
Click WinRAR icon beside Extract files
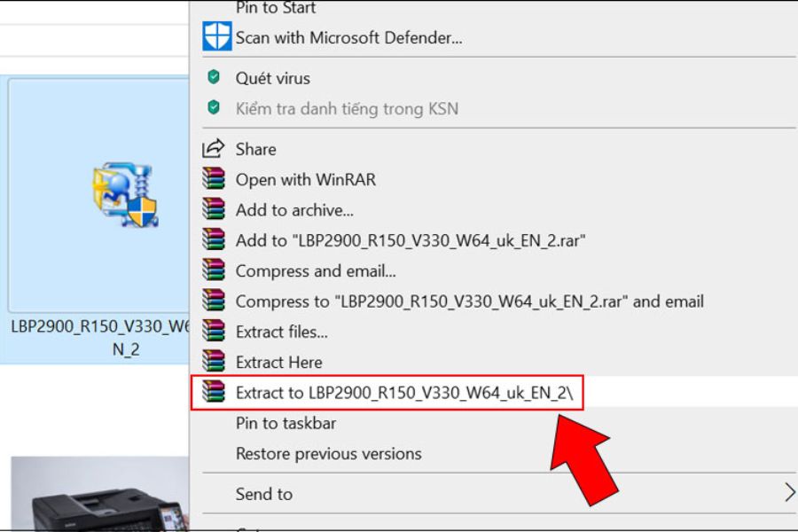pos(214,332)
